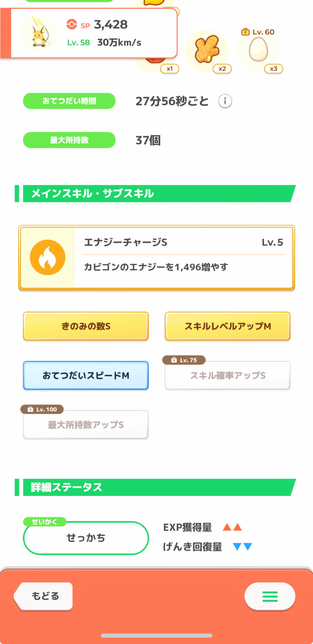Tap the Raichu portrait icon
This screenshot has width=313, height=644.
(39, 33)
